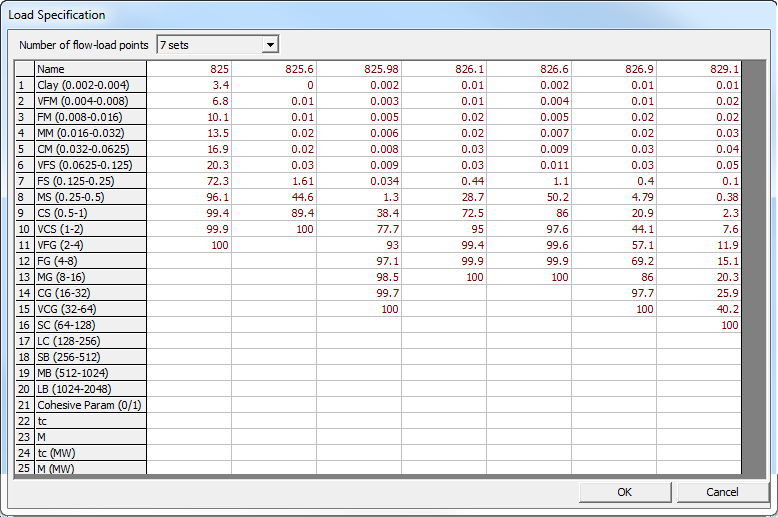Select the SB (256-512) row label
778x517 pixels.
coord(90,357)
